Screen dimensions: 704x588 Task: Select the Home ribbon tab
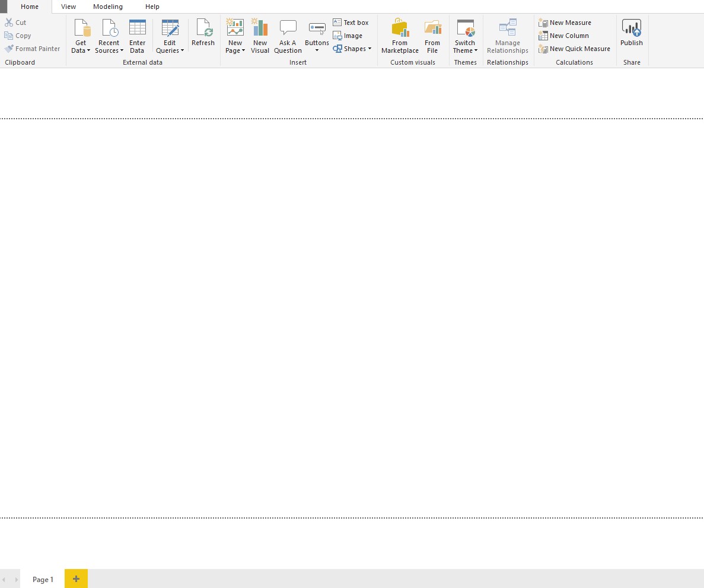(x=30, y=7)
